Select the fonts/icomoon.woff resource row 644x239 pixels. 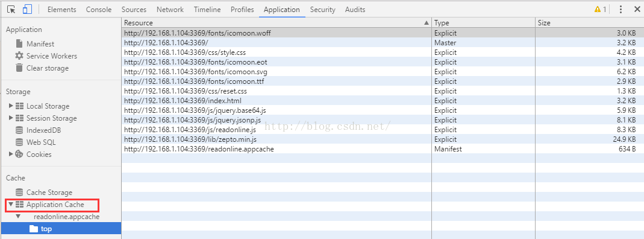pyautogui.click(x=383, y=33)
